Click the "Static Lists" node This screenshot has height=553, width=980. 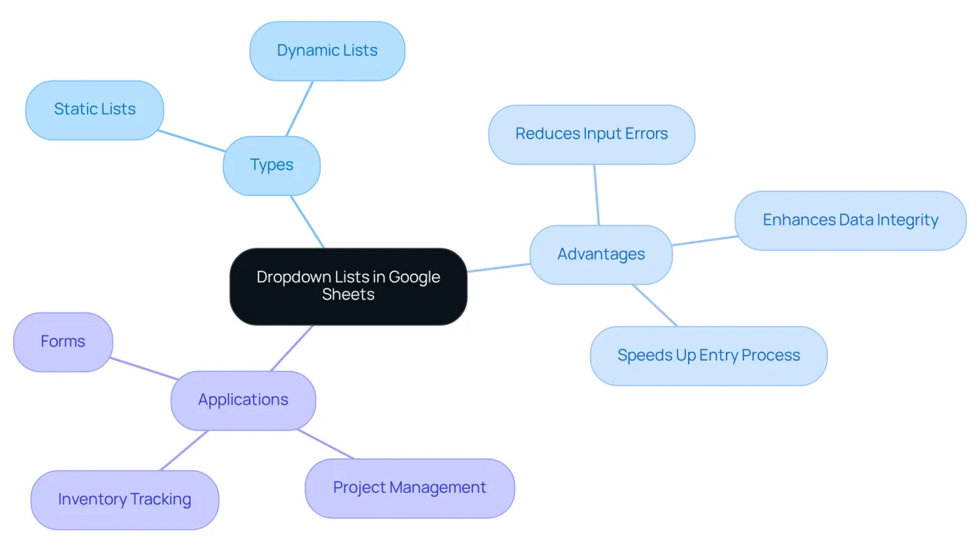click(x=94, y=110)
